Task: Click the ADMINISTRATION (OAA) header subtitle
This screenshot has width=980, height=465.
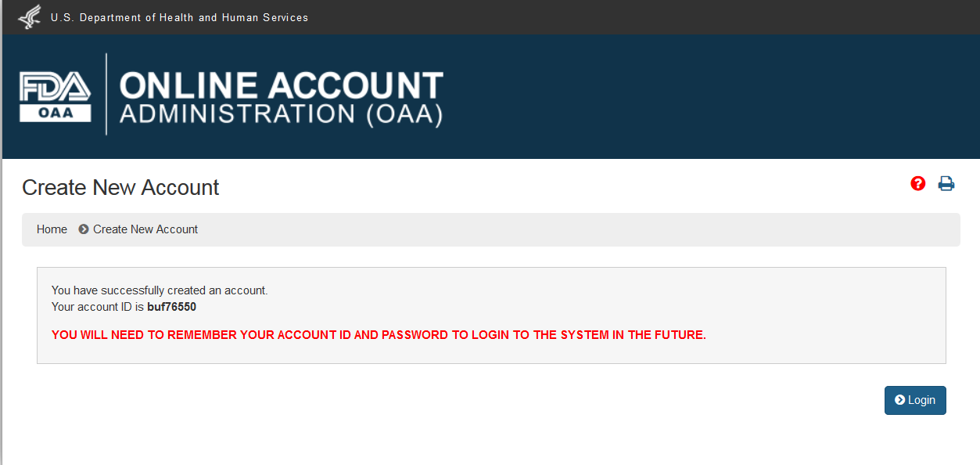Action: pyautogui.click(x=282, y=114)
